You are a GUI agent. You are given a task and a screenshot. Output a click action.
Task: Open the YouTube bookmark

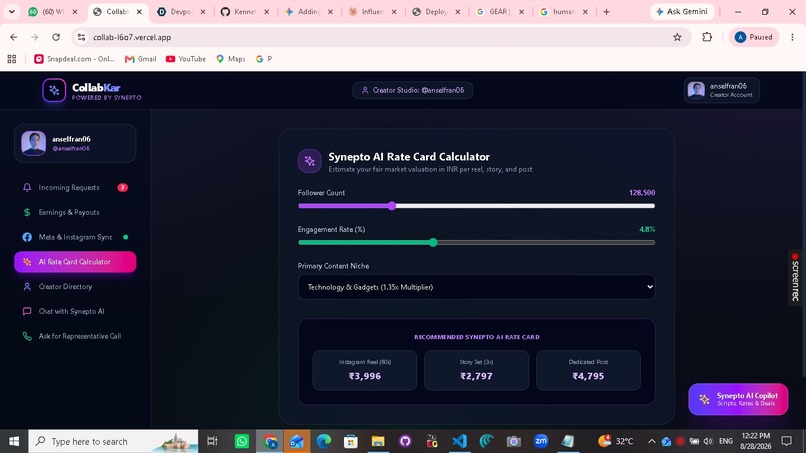(x=186, y=59)
